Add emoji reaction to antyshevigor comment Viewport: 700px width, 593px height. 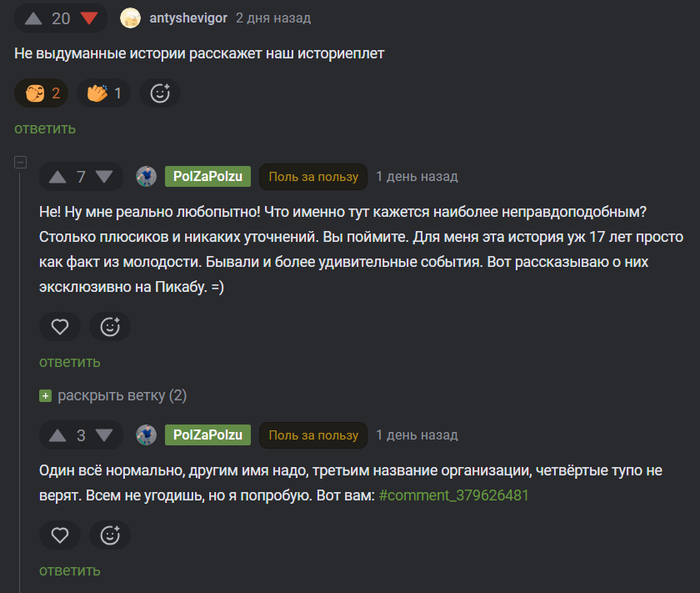point(159,93)
